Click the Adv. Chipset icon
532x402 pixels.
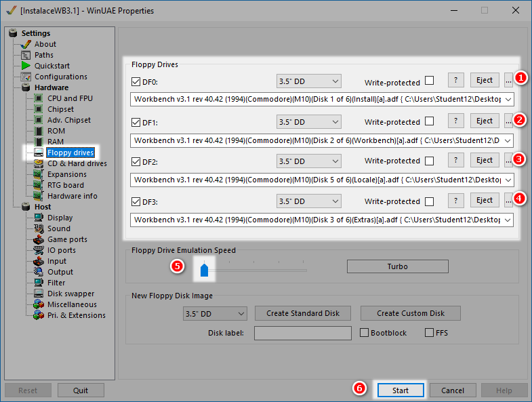(39, 120)
